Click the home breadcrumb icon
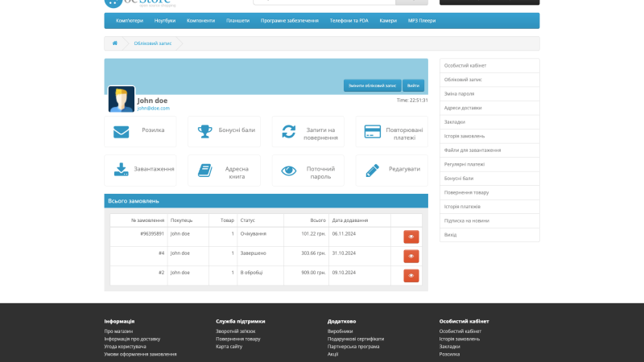 pos(115,43)
